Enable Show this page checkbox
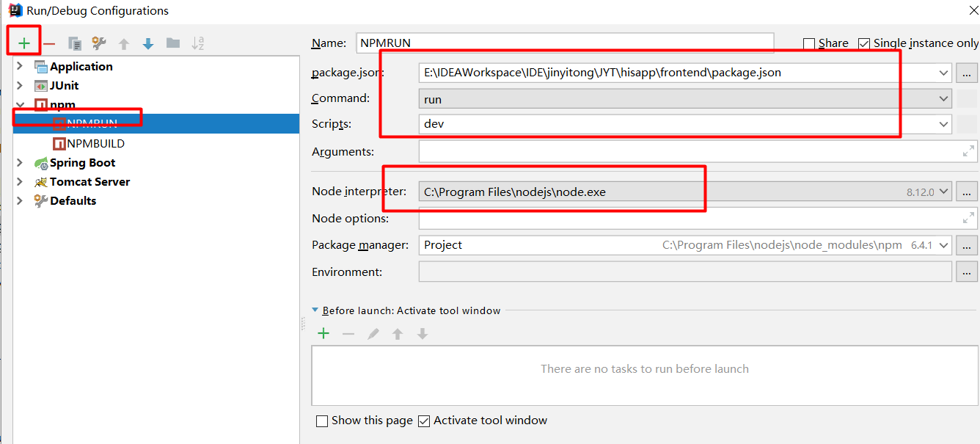This screenshot has width=980, height=444. click(x=322, y=421)
